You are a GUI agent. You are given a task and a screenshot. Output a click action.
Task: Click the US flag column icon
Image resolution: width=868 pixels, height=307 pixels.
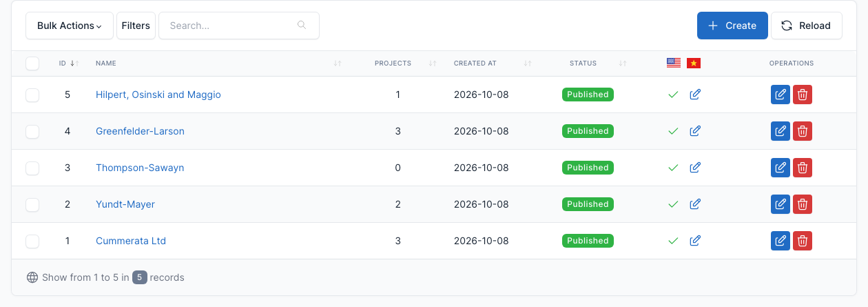(x=674, y=63)
